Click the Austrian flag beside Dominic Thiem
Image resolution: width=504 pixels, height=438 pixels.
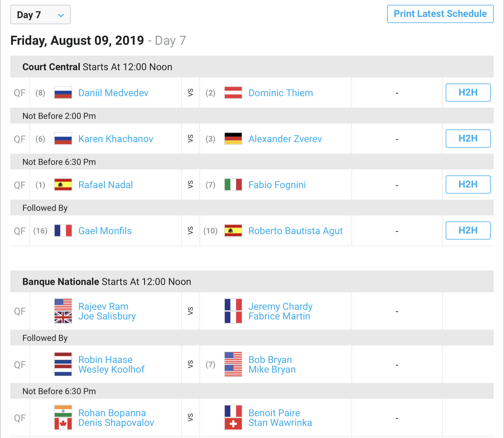pyautogui.click(x=233, y=93)
